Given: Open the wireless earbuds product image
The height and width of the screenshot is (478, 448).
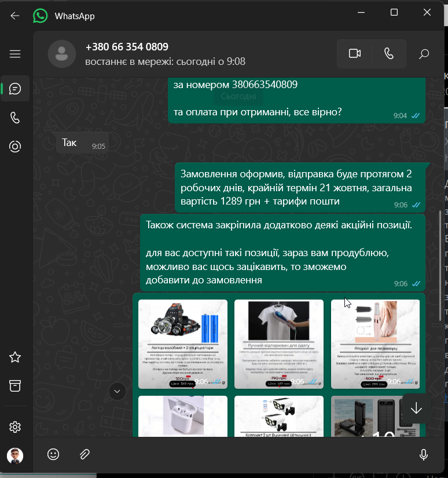Looking at the screenshot, I should [183, 416].
